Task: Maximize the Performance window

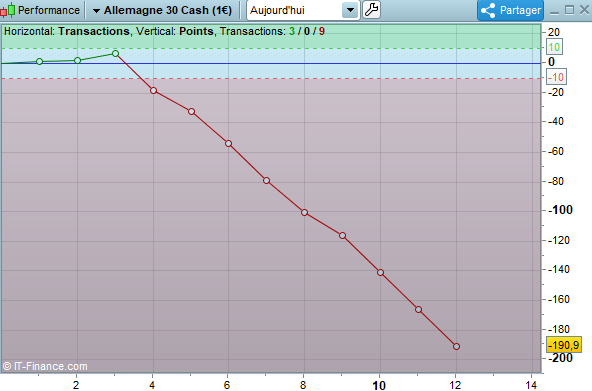Action: click(569, 10)
